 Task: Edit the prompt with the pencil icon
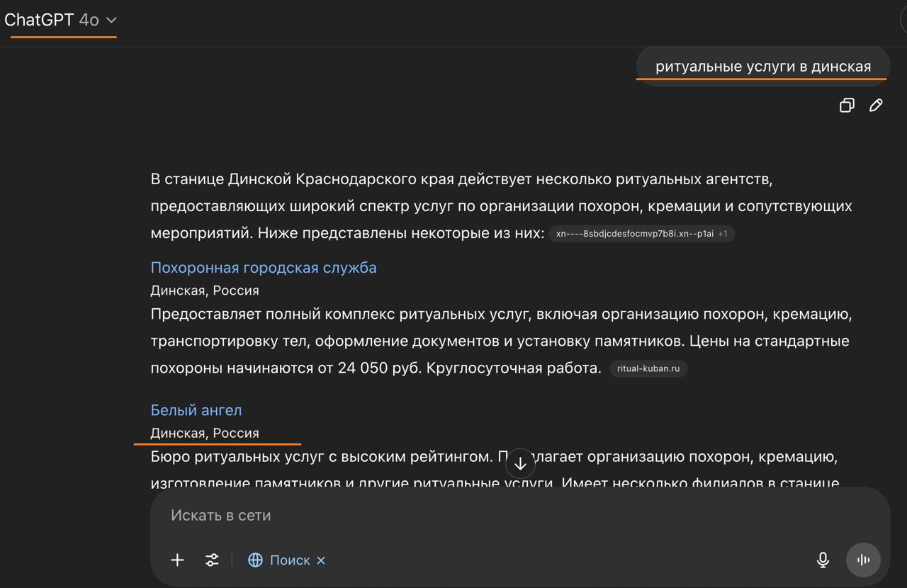[x=876, y=105]
